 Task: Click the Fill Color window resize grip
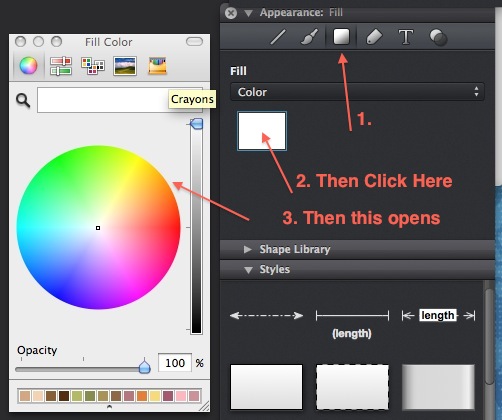point(204,406)
